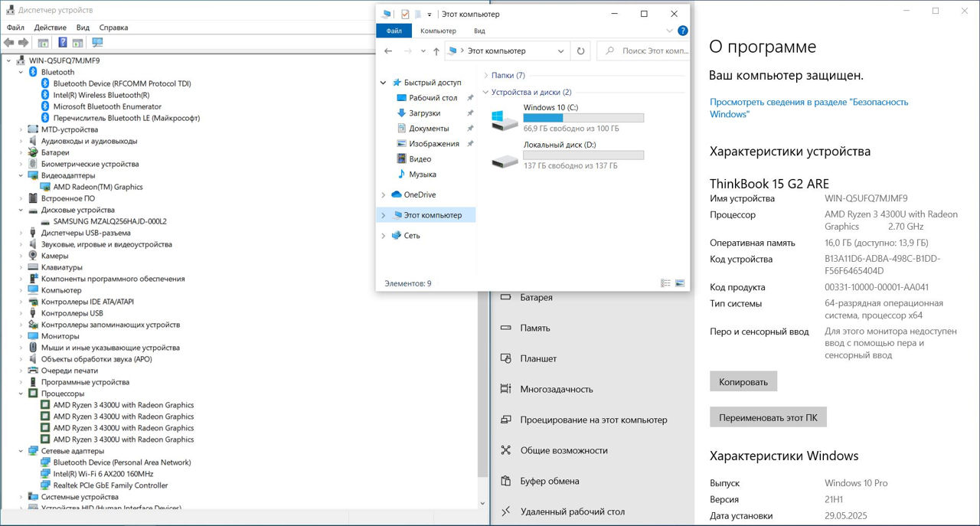
Task: Open the address bar history dropdown
Action: 560,51
